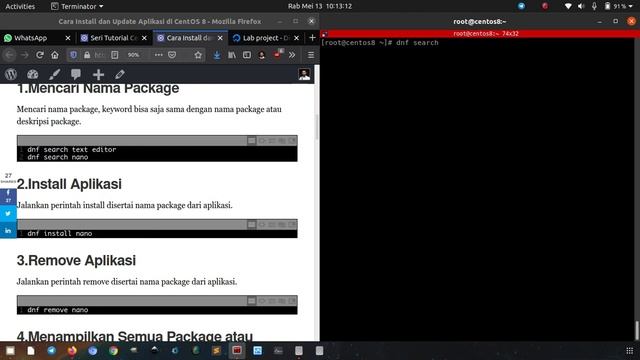This screenshot has height=360, width=640.
Task: Share article on LinkedIn sidebar button
Action: click(8, 231)
